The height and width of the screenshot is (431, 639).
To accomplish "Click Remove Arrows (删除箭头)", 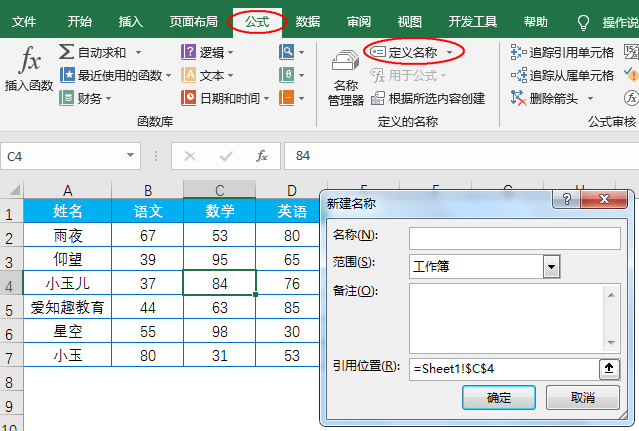I will tap(544, 98).
